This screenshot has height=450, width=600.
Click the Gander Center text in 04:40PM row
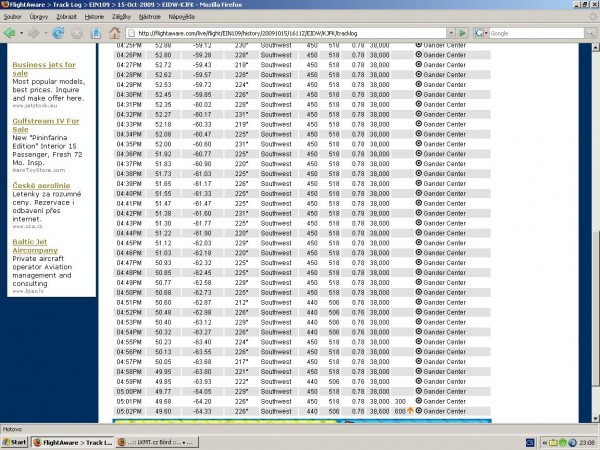[x=445, y=193]
